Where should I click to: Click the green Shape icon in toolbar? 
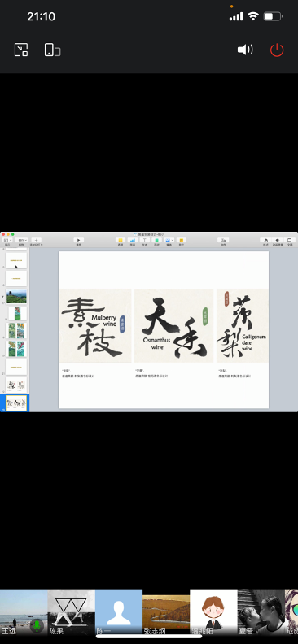156,240
